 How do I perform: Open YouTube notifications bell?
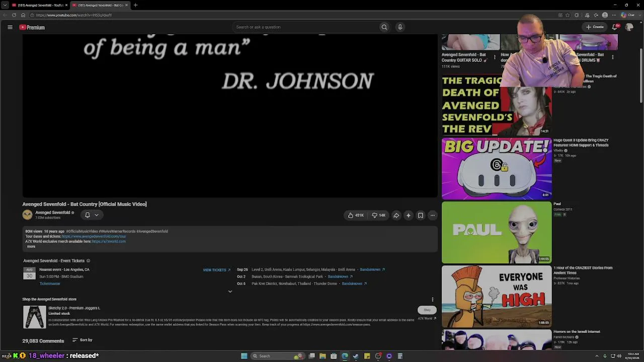pyautogui.click(x=615, y=27)
